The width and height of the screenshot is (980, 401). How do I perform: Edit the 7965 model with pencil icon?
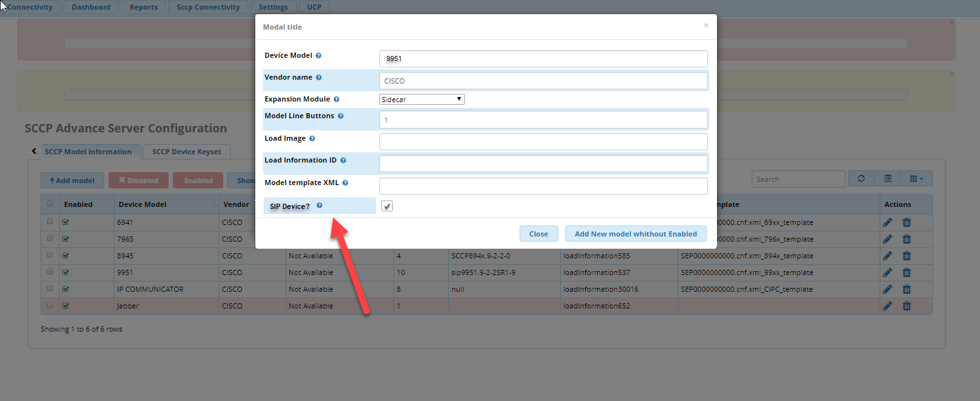coord(887,239)
